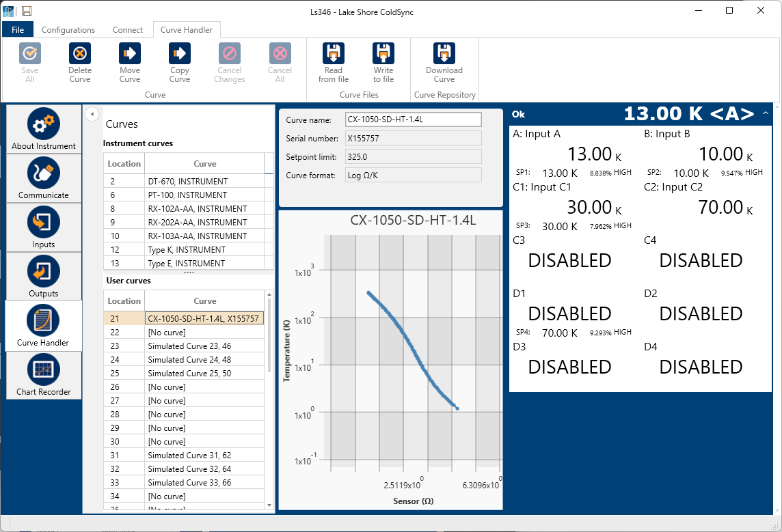Open the Connect ribbon tab
The height and width of the screenshot is (532, 782).
pyautogui.click(x=128, y=29)
